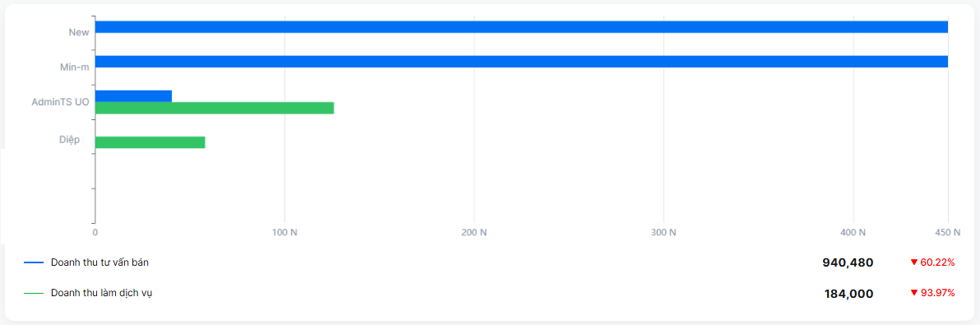Click the blue bar for New
This screenshot has width=980, height=325.
pos(521,27)
